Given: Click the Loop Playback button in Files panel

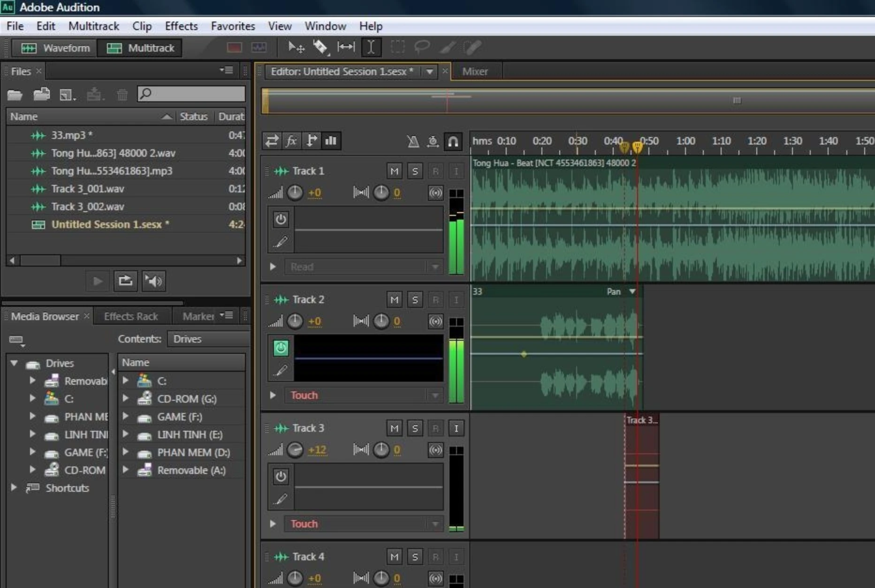Looking at the screenshot, I should [125, 281].
